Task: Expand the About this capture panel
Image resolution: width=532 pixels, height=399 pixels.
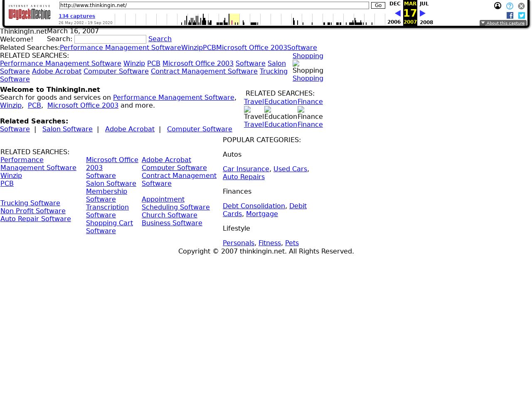Action: click(503, 23)
